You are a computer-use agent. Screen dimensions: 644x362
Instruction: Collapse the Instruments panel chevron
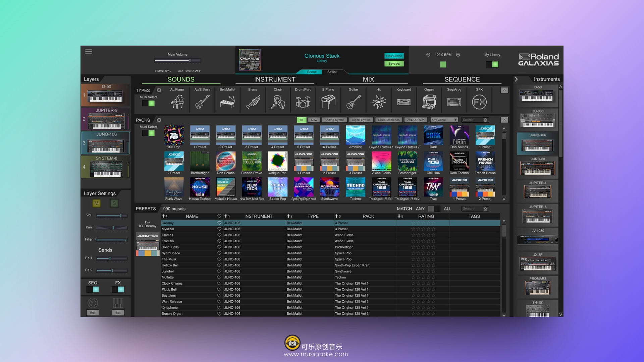[x=516, y=79]
